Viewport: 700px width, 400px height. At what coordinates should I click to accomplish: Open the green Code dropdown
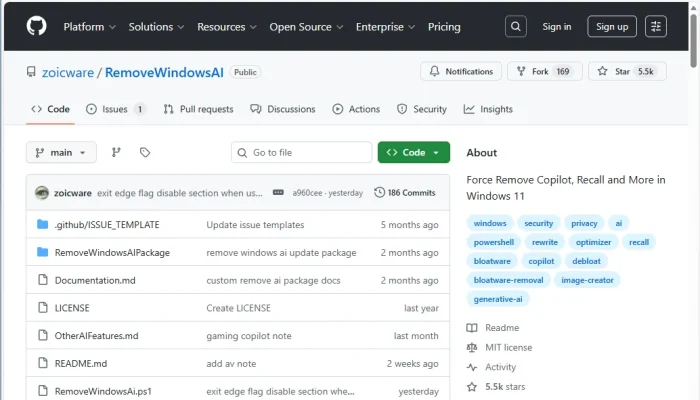pyautogui.click(x=414, y=153)
